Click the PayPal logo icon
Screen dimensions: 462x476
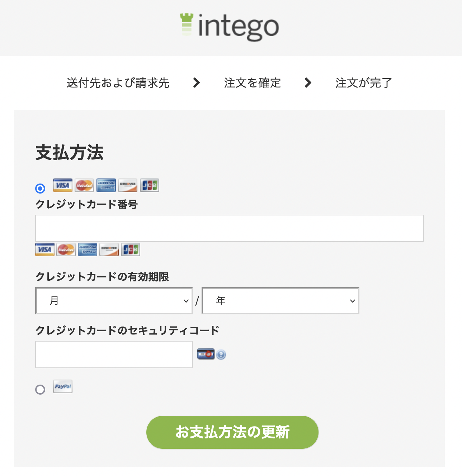pyautogui.click(x=63, y=386)
